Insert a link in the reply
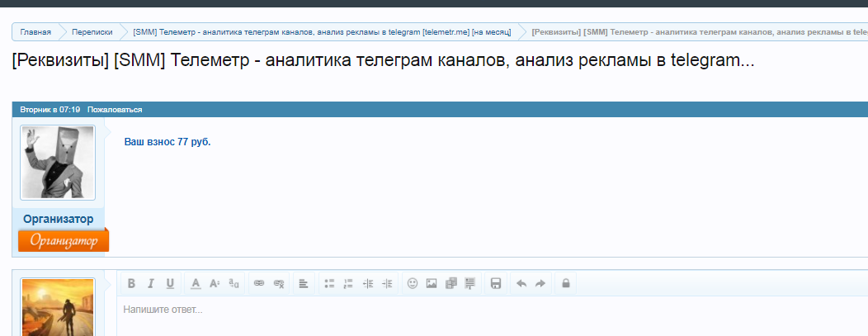Image resolution: width=868 pixels, height=336 pixels. (259, 283)
